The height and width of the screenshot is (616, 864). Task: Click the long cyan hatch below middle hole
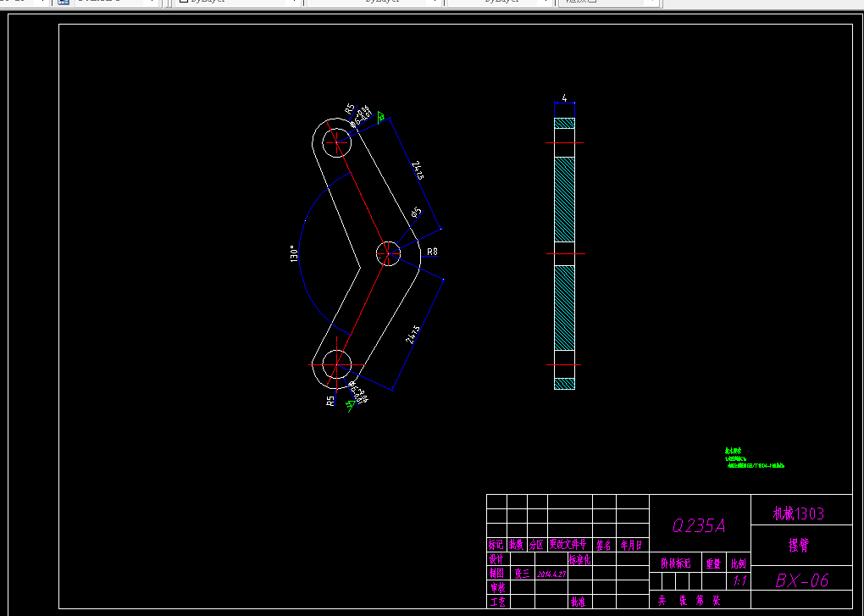(x=564, y=308)
